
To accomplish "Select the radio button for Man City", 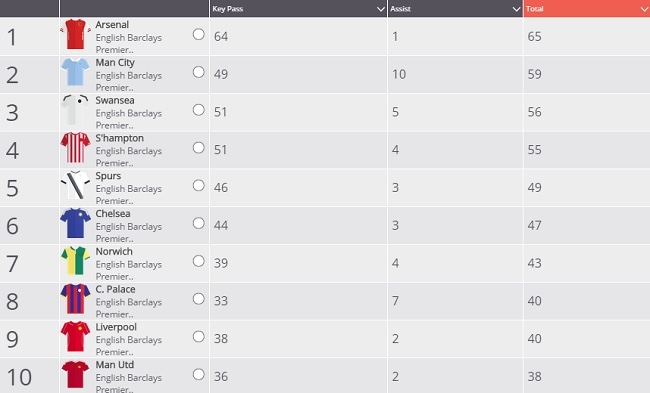I will (x=199, y=72).
